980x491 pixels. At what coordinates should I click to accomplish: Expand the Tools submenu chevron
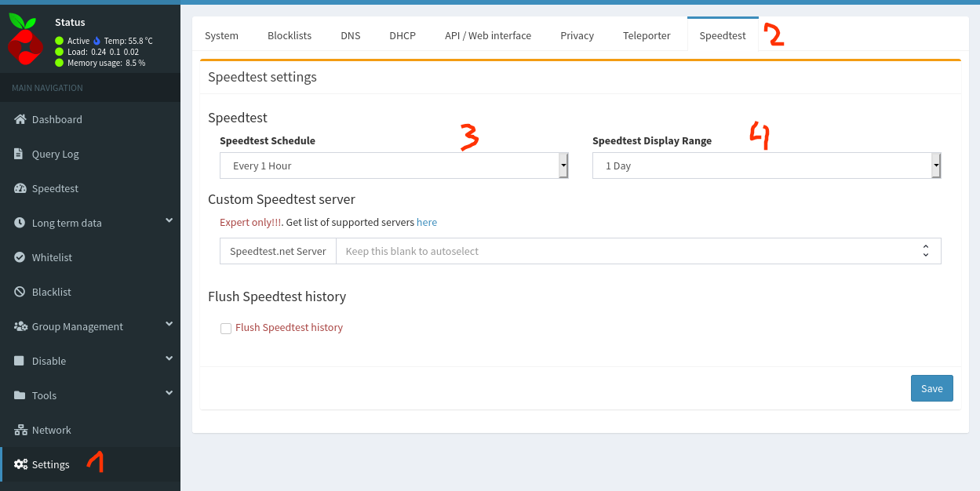pos(169,394)
